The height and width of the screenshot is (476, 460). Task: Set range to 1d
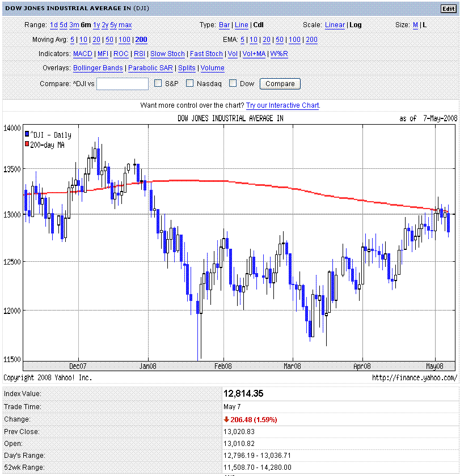54,25
